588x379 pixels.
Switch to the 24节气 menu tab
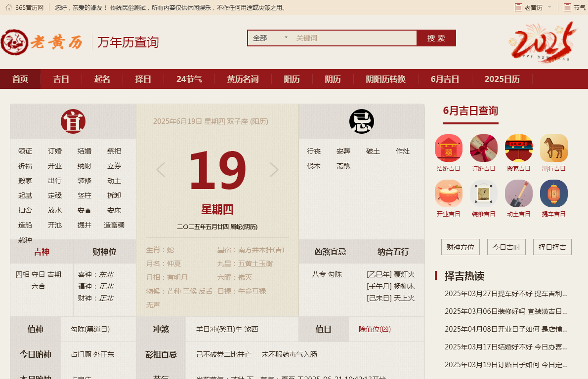coord(189,78)
